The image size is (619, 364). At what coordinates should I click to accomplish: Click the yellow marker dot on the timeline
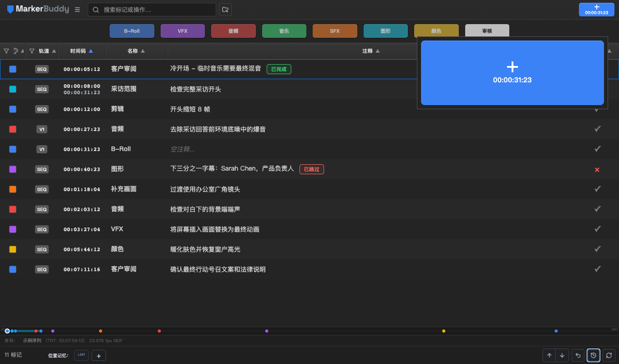pyautogui.click(x=444, y=331)
